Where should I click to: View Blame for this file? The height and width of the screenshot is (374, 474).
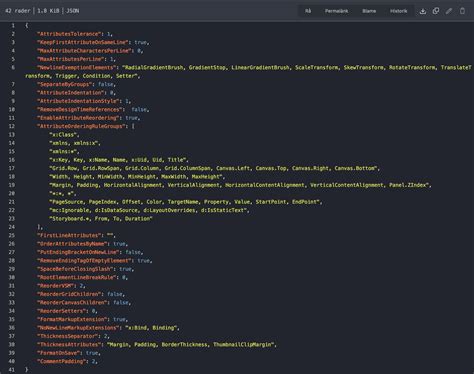(369, 11)
